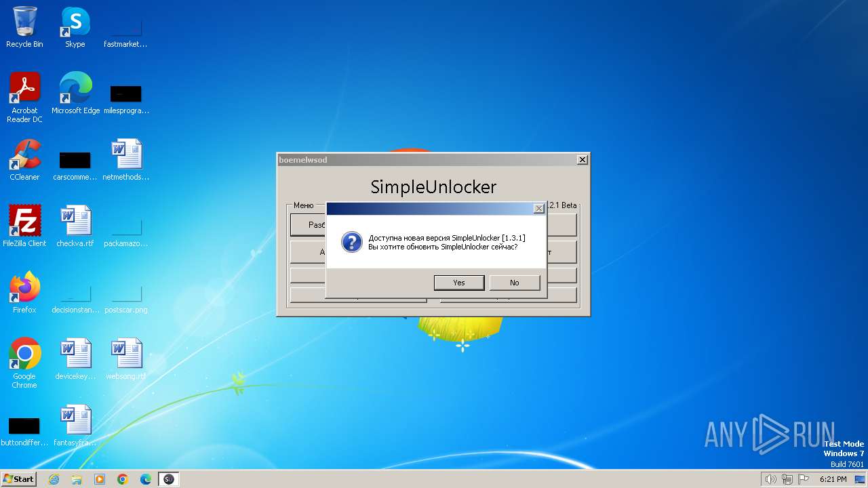The width and height of the screenshot is (868, 488).
Task: Close the boemelwsod SimpleUnlocker window
Action: tap(582, 160)
